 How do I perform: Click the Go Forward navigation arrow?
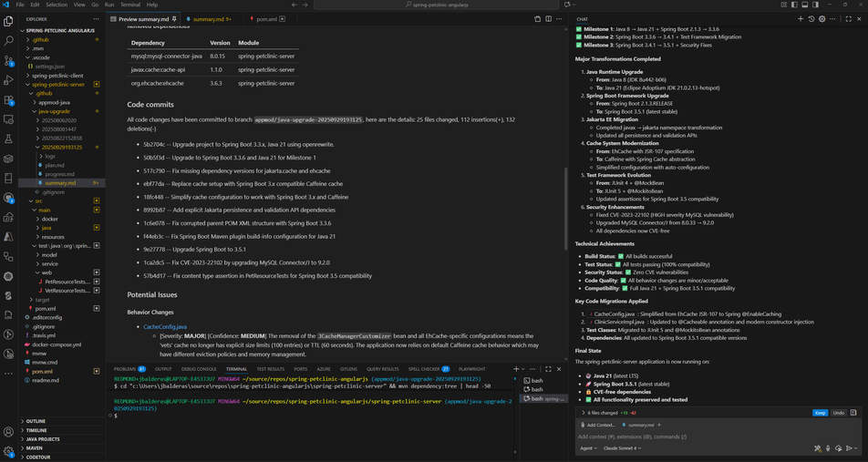[305, 5]
